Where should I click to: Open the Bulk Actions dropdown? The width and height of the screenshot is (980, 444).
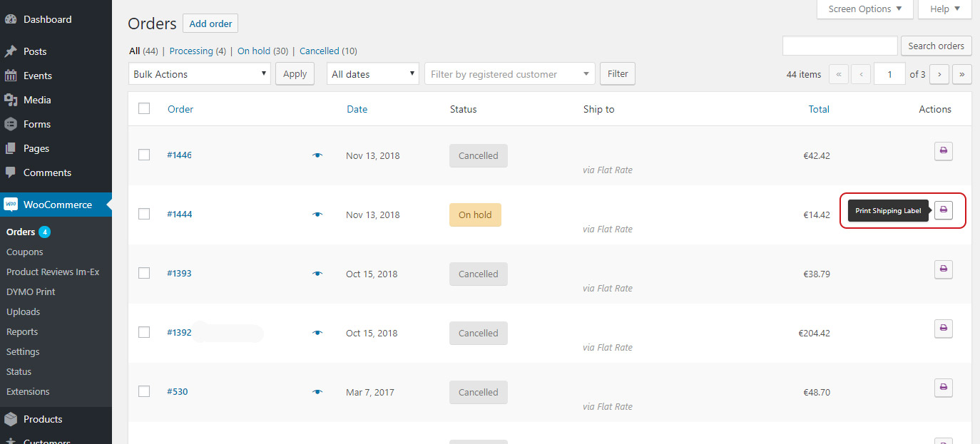coord(200,74)
